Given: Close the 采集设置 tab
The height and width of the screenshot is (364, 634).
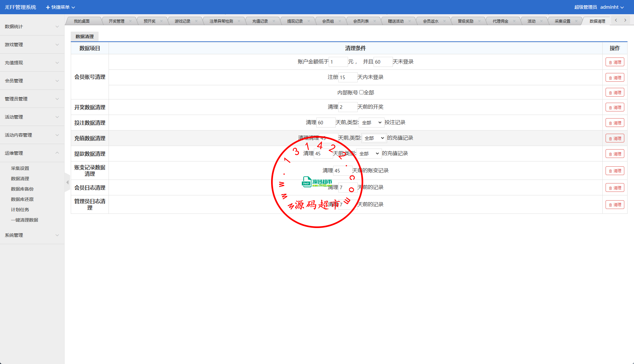Looking at the screenshot, I should click(x=576, y=21).
